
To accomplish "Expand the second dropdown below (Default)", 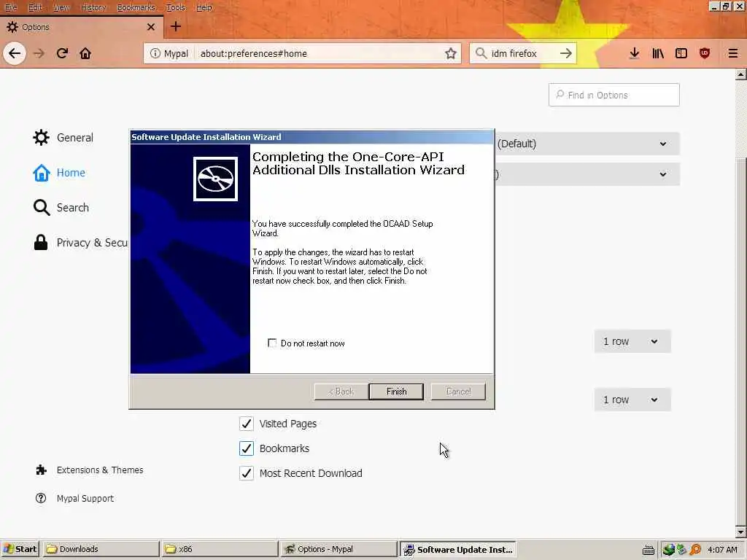I will (x=587, y=174).
